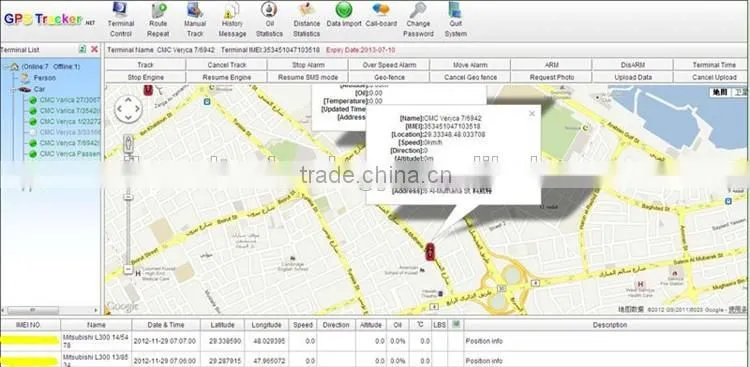Select CMC Veryca 1/23272 in the terminal list
750x367 pixels.
coord(70,122)
